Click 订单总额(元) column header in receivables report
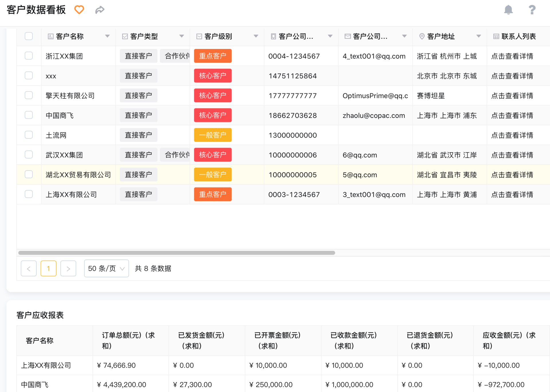550x392 pixels. tap(131, 340)
